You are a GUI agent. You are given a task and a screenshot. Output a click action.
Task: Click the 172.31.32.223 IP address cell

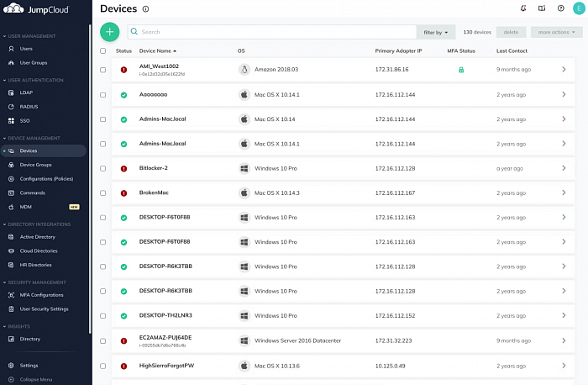tap(393, 340)
